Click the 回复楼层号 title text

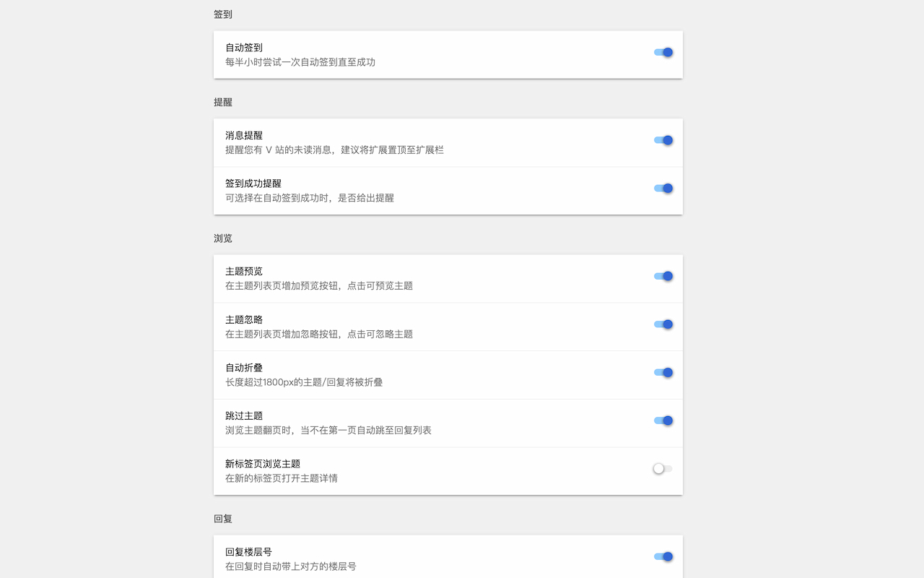click(248, 552)
